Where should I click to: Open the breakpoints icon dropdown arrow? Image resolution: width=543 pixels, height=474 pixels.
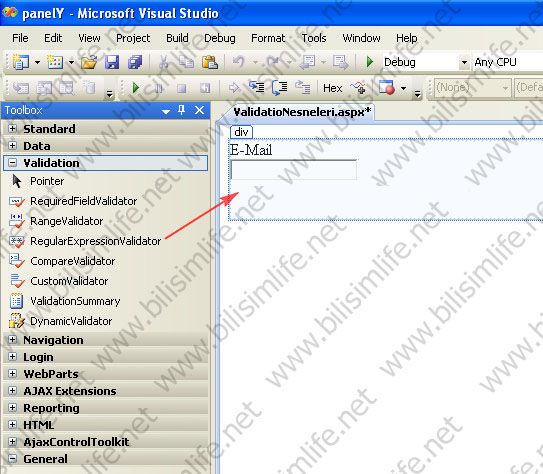coord(403,88)
